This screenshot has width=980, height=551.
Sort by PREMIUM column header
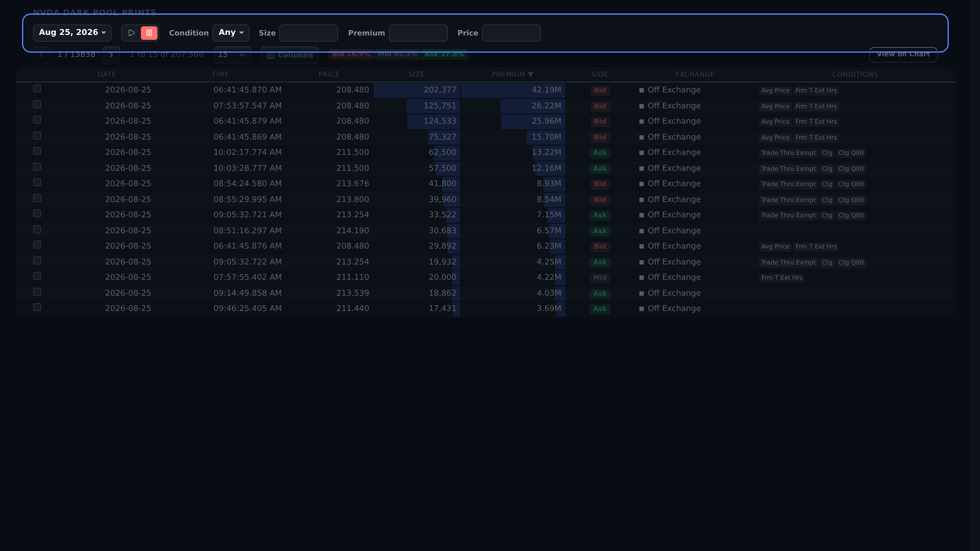click(512, 74)
